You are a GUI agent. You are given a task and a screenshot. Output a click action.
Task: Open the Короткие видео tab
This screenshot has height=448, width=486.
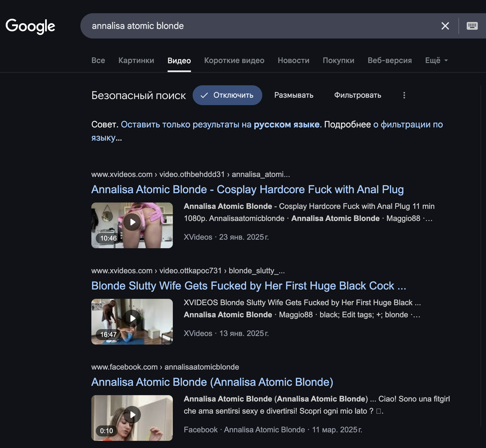coord(234,60)
